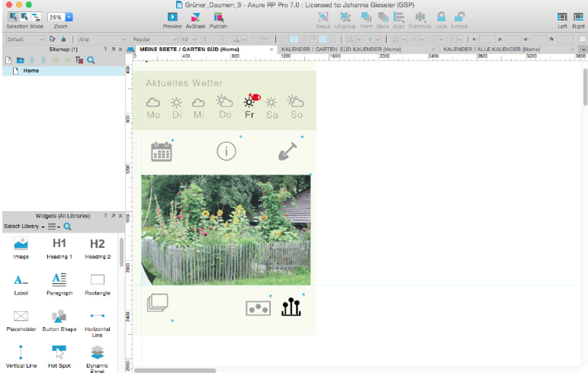Switch to KALENDER / GARTEN SÜD KALENDER tab
This screenshot has height=376, width=588.
click(x=341, y=50)
